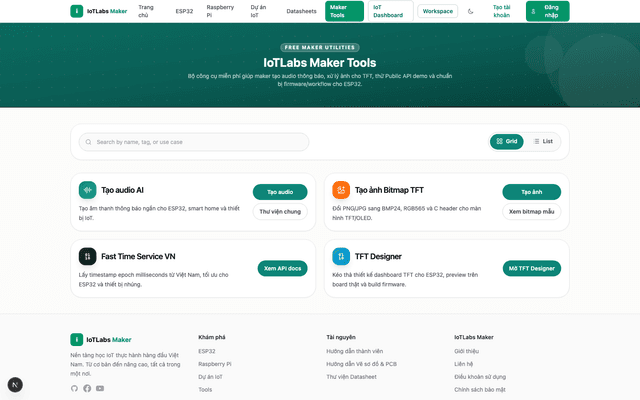Click the Tạo ảnh button
The height and width of the screenshot is (400, 640).
[x=531, y=192]
